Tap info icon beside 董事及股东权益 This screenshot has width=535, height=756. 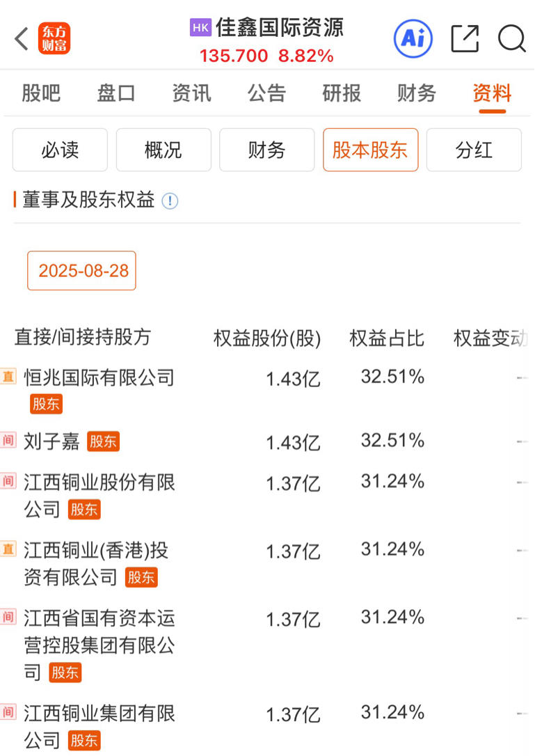[170, 201]
